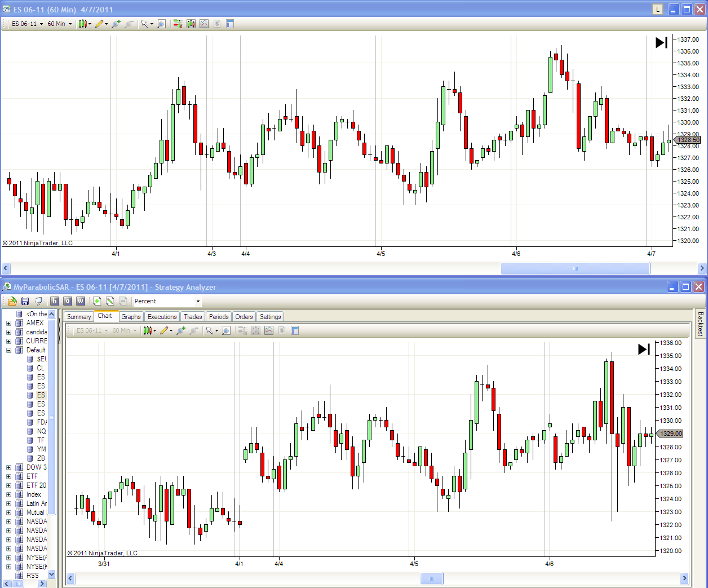Open Indicators icon in top chart toolbar
This screenshot has height=588, width=708.
(204, 24)
